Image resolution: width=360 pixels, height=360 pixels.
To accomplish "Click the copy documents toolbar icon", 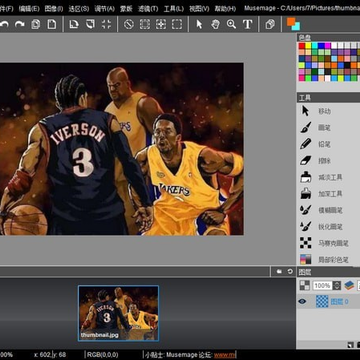I will pyautogui.click(x=36, y=24).
